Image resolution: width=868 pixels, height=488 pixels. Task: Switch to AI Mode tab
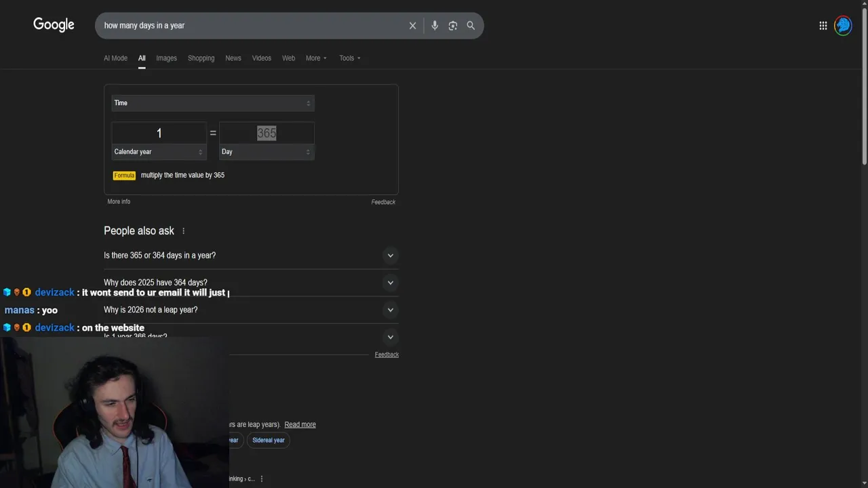pos(115,58)
